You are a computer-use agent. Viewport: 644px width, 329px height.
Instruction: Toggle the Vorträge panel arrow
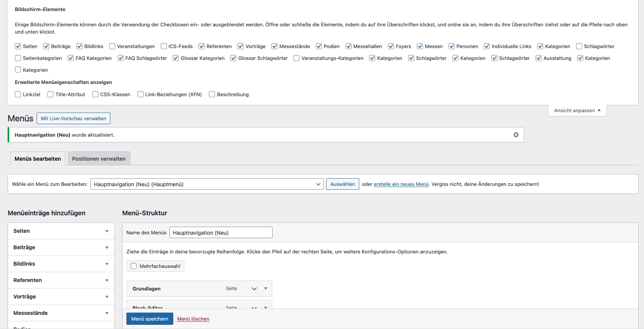[107, 297]
